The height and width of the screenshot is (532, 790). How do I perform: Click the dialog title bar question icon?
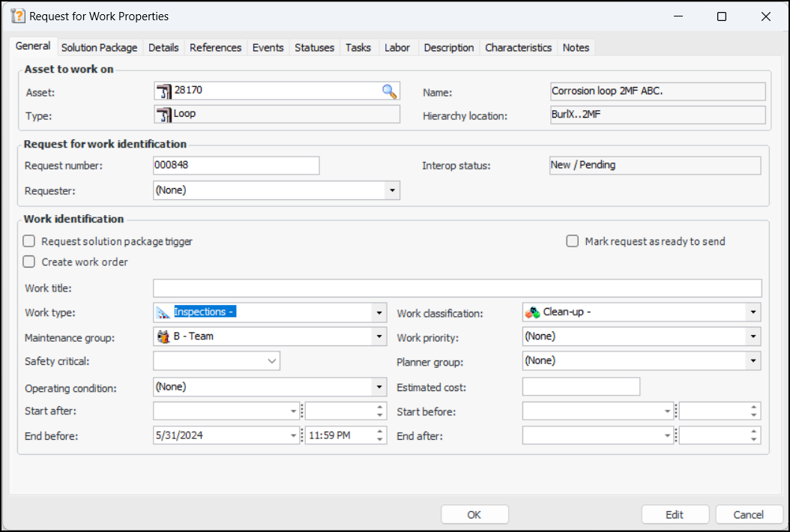tap(18, 16)
